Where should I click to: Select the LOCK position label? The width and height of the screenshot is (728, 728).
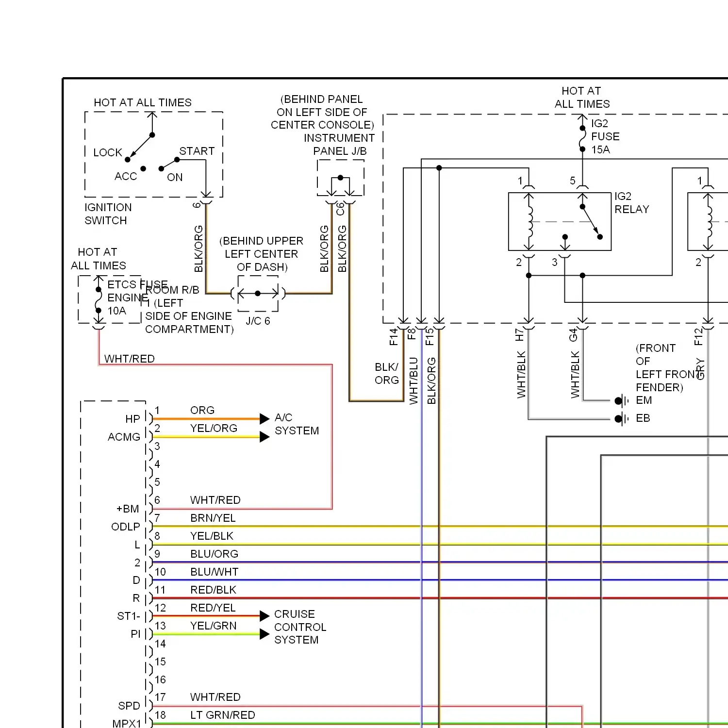click(x=108, y=152)
